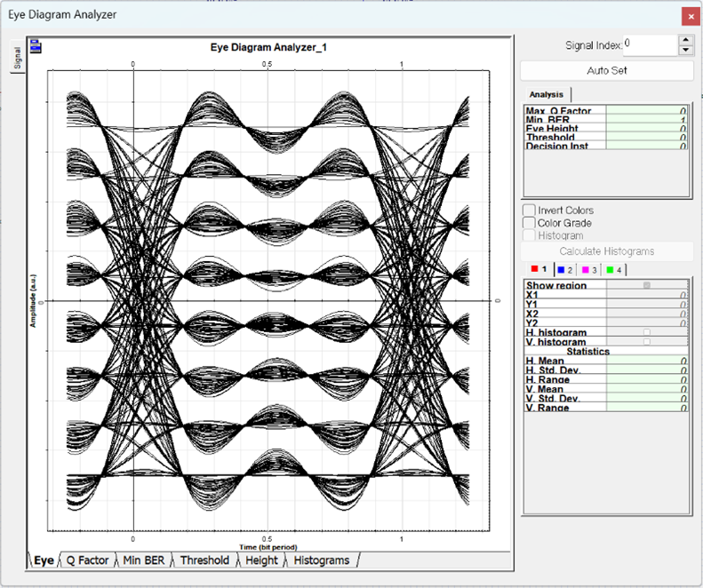Close the Eye Diagram Analyzer window
This screenshot has width=703, height=588.
(691, 16)
